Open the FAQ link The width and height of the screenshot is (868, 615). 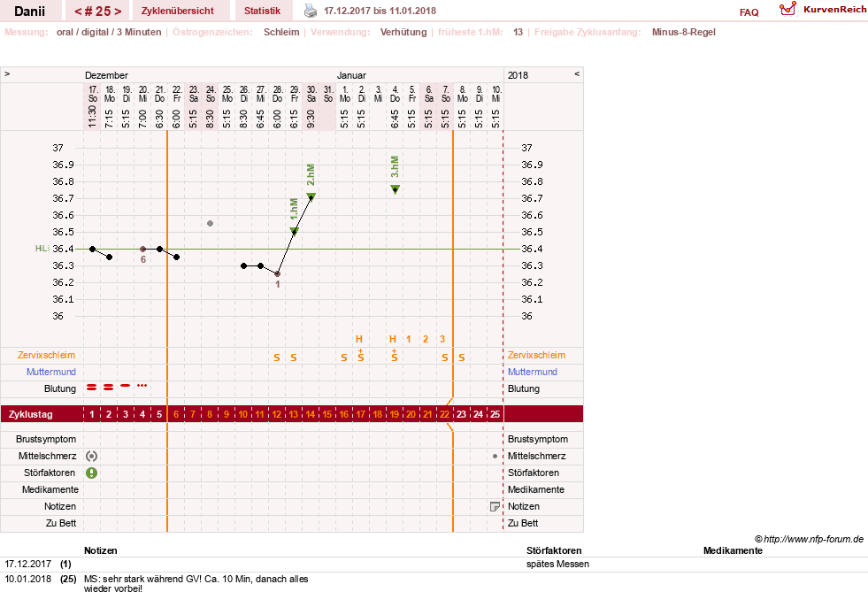pos(749,12)
